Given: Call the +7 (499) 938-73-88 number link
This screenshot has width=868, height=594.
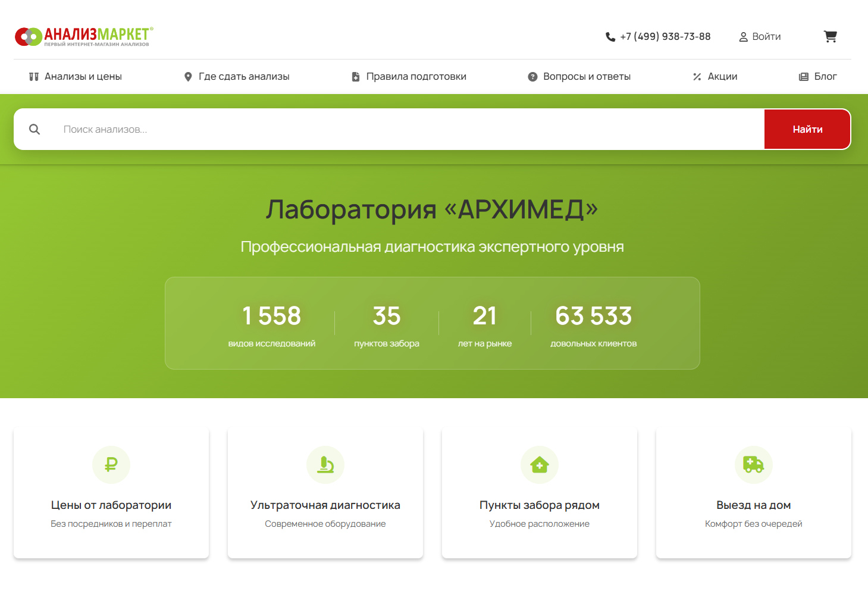Looking at the screenshot, I should point(658,37).
